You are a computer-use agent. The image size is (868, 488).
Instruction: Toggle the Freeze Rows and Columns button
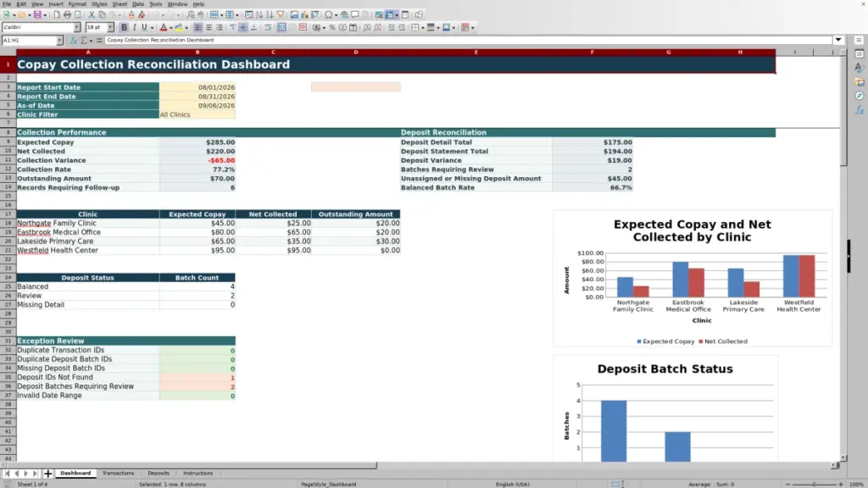[x=389, y=14]
